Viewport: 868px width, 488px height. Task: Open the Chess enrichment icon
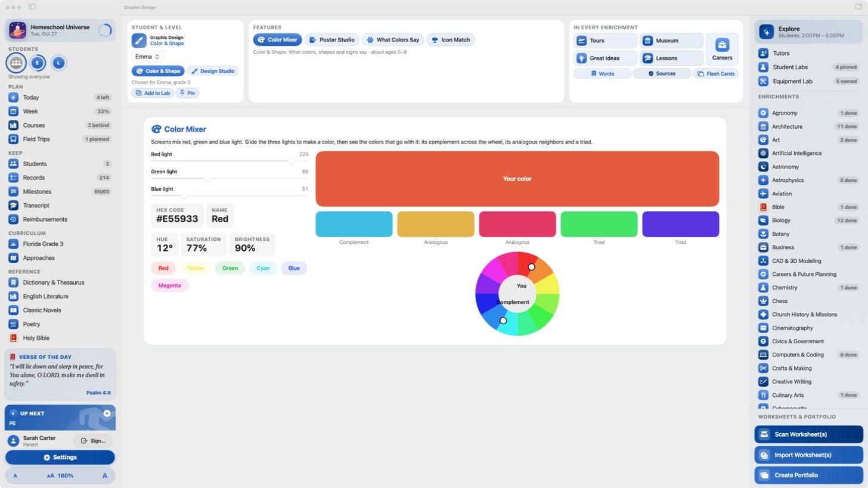coord(763,301)
